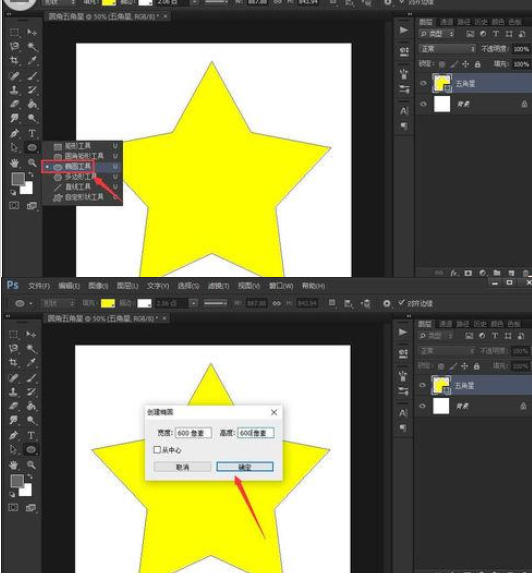This screenshot has height=573, width=532.
Task: Click the add layer style fx icon
Action: 454,273
